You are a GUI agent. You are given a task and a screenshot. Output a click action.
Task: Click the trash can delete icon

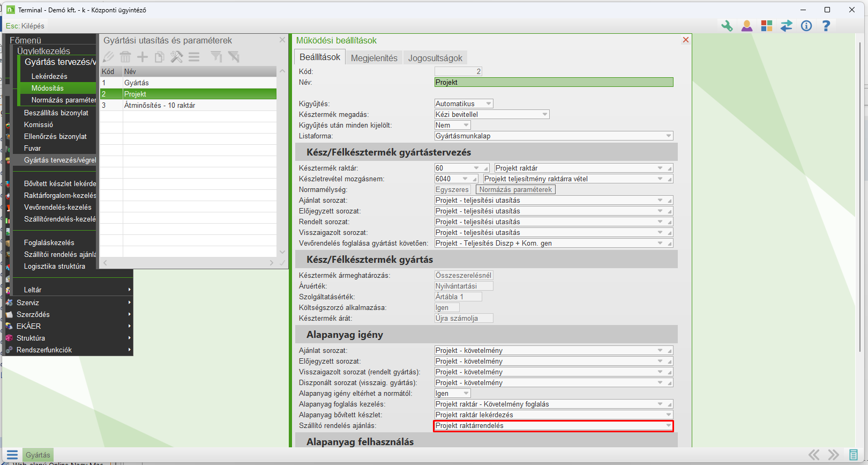coord(125,57)
